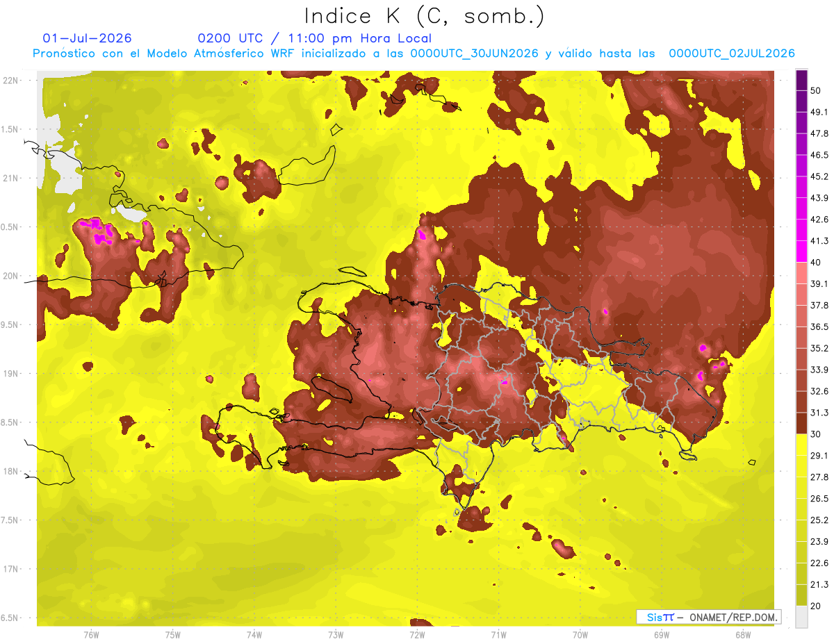Viewport: 834px width, 644px height.
Task: Click the "46.5" colorbar label
Action: 819,155
